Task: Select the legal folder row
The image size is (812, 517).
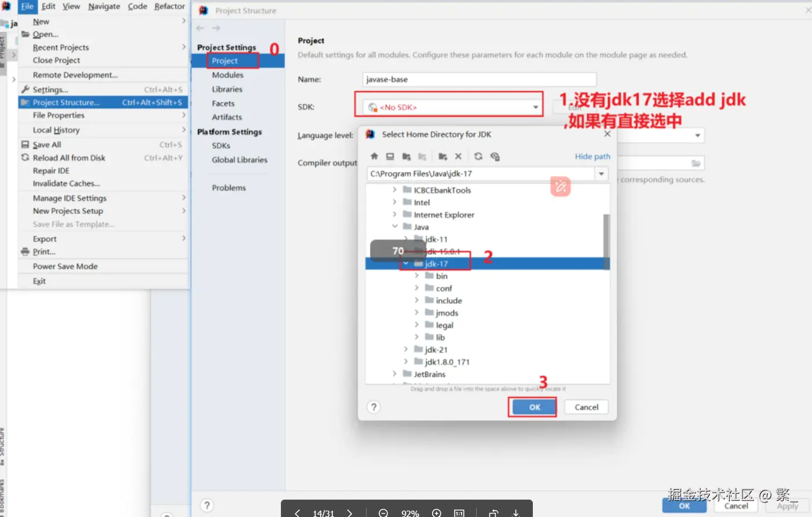Action: 488,325
